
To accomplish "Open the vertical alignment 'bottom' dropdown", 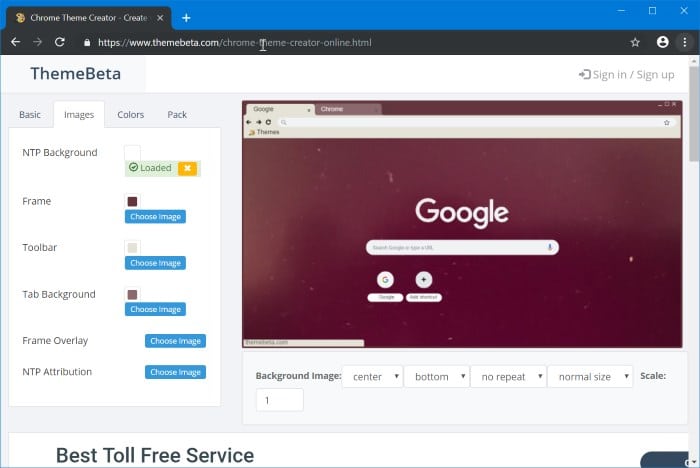I will point(437,376).
